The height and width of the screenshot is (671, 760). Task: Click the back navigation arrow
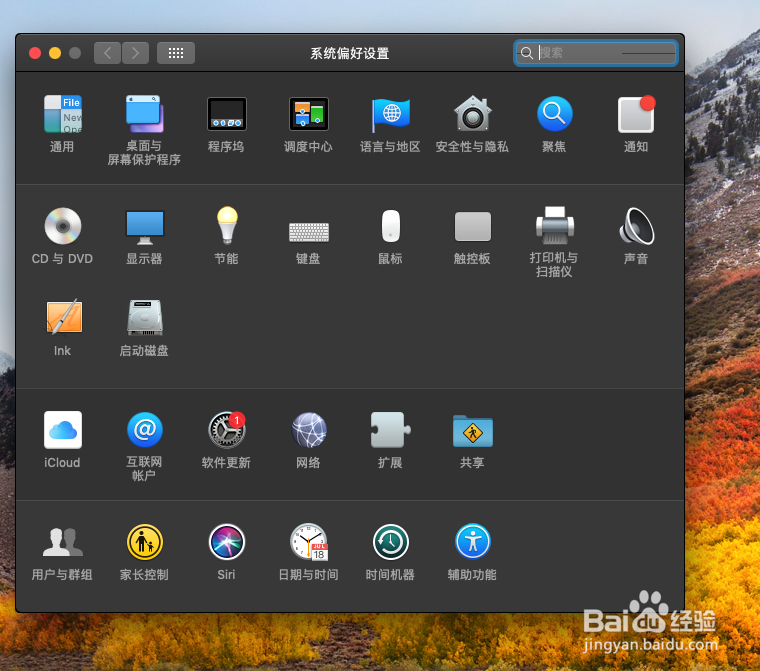click(x=107, y=53)
